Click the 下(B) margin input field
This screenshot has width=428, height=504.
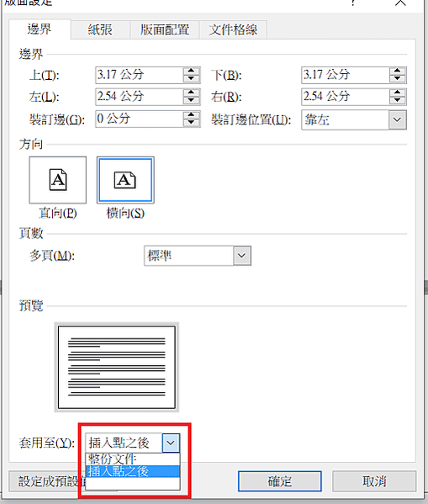pyautogui.click(x=346, y=75)
